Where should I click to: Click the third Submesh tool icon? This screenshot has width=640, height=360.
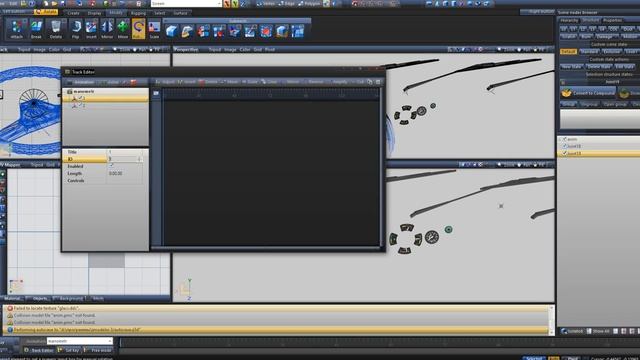tap(203, 31)
